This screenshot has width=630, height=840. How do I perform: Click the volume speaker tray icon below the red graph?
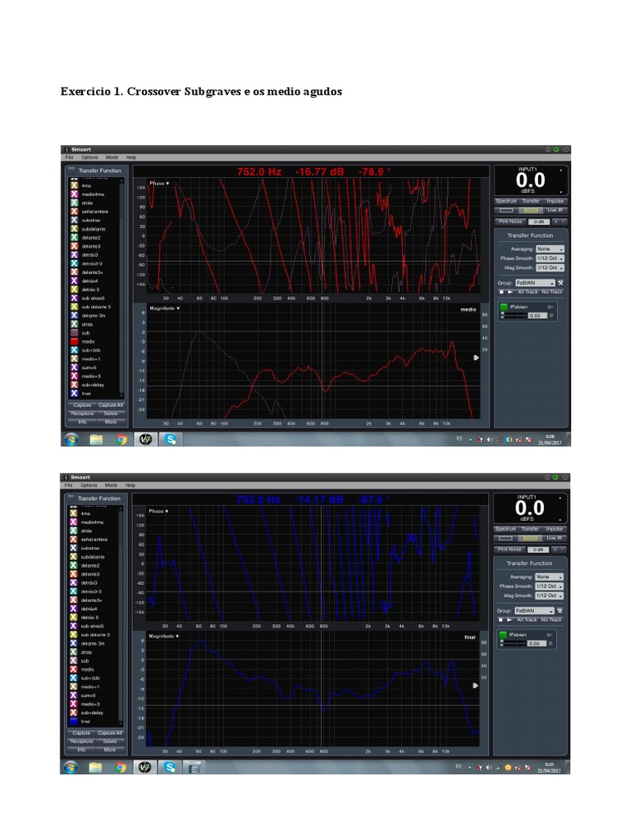tap(489, 440)
